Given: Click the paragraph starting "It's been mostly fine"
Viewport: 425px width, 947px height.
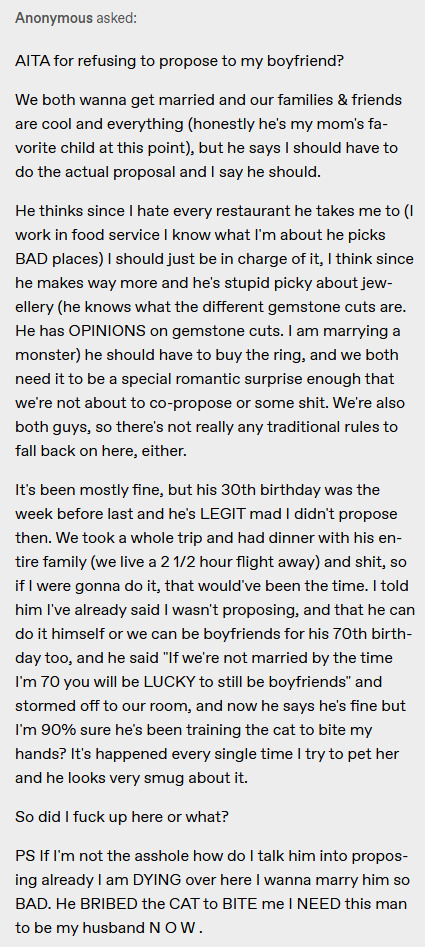Looking at the screenshot, I should pyautogui.click(x=214, y=634).
